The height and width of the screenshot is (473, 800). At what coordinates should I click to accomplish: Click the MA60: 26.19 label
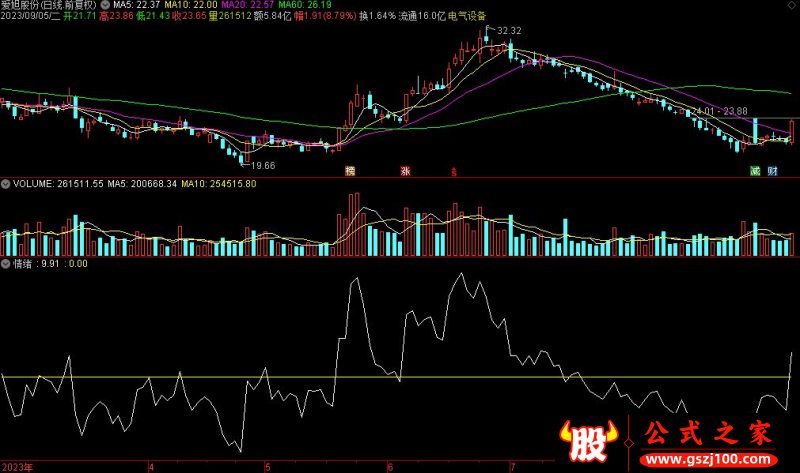(x=305, y=5)
